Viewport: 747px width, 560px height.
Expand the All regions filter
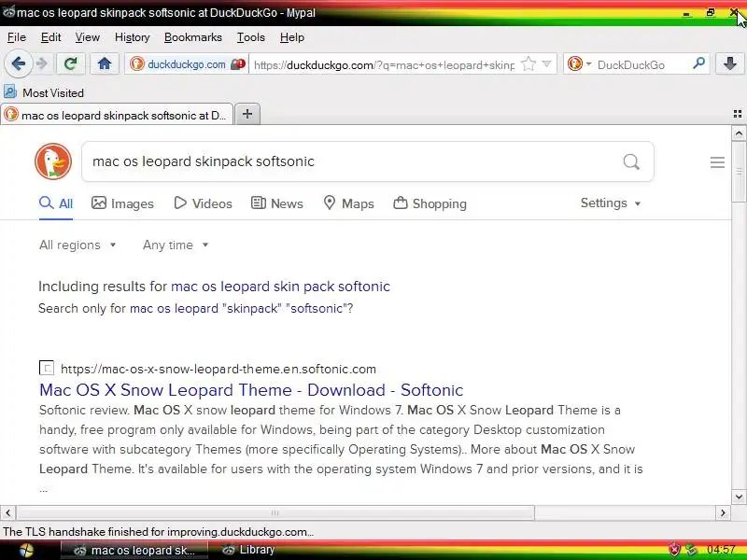click(x=78, y=245)
